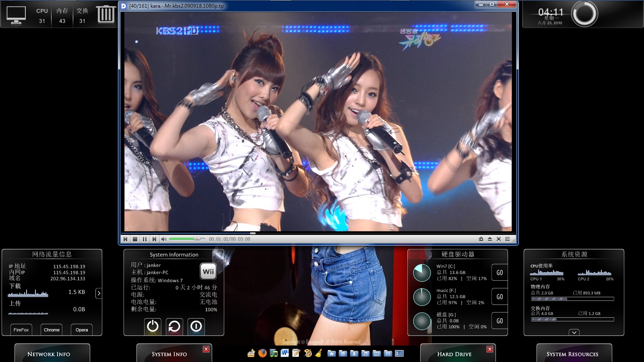
Task: Toggle the Hard Drive tab
Action: 458,353
